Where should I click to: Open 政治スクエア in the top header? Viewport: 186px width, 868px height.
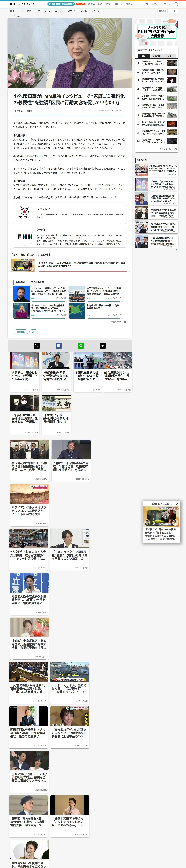tap(95, 4)
